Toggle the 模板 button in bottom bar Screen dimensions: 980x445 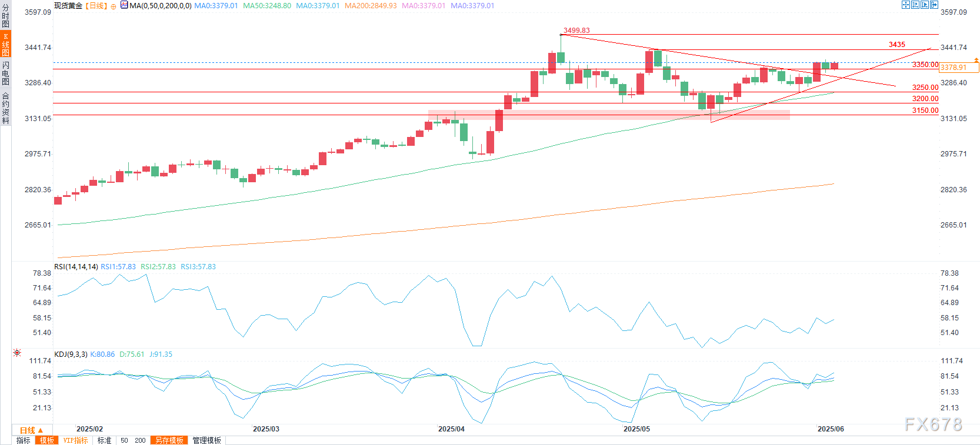pyautogui.click(x=46, y=440)
